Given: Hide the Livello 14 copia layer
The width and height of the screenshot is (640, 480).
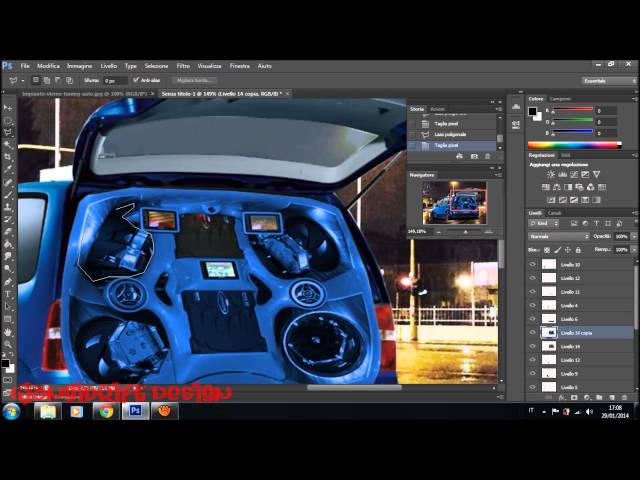Looking at the screenshot, I should [x=532, y=333].
